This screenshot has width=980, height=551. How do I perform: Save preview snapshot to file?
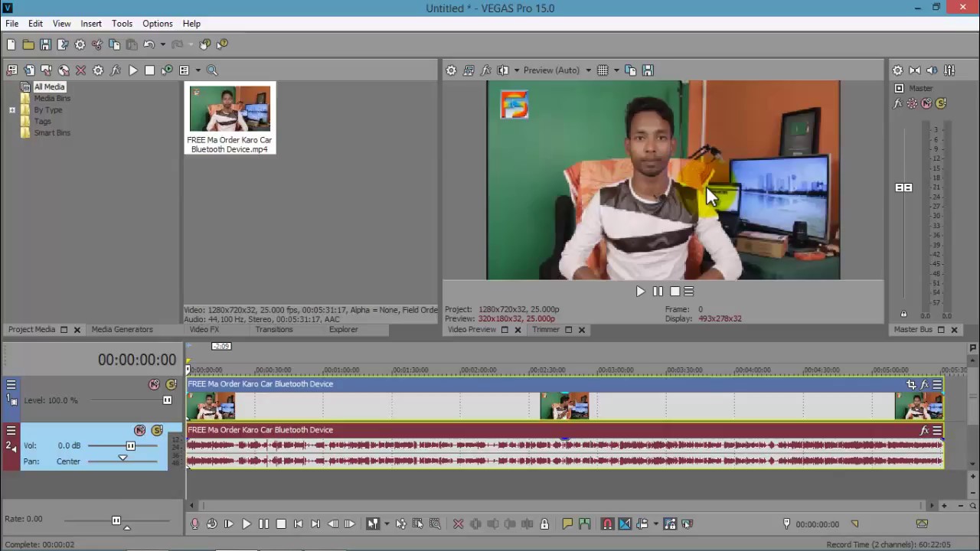[648, 70]
